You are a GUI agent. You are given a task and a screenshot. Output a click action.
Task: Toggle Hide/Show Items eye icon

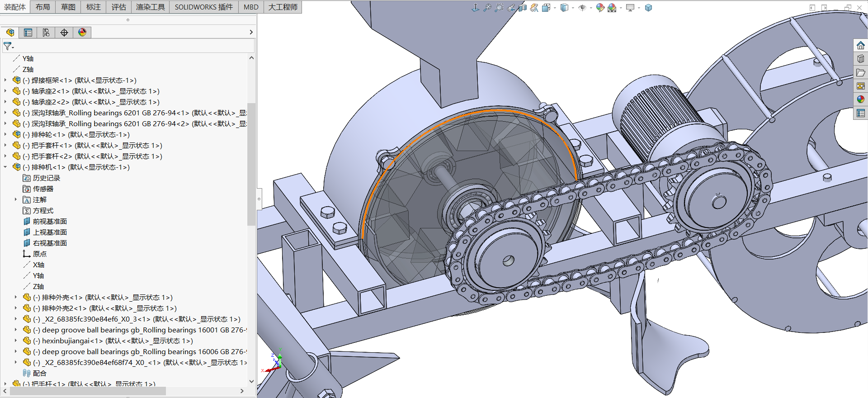582,8
